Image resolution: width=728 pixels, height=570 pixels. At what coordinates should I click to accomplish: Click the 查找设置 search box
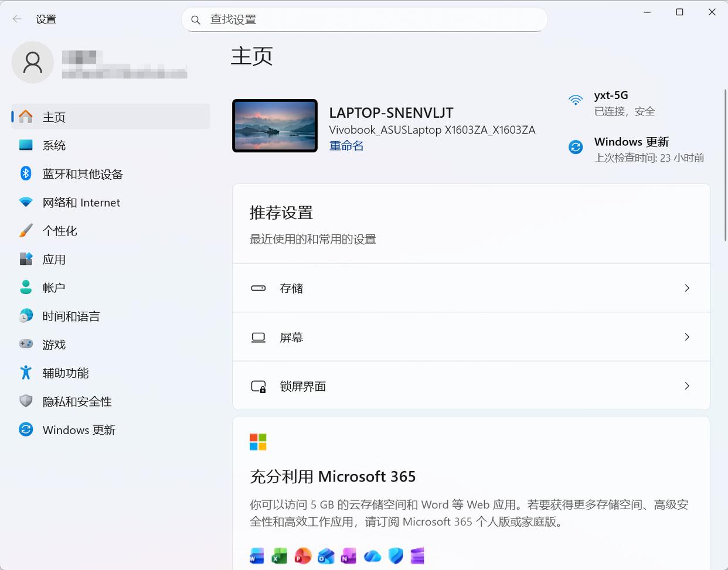tap(364, 19)
